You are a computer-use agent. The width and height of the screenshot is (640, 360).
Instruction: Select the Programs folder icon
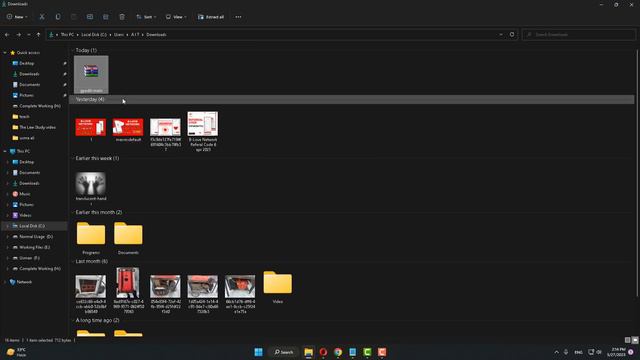[91, 238]
